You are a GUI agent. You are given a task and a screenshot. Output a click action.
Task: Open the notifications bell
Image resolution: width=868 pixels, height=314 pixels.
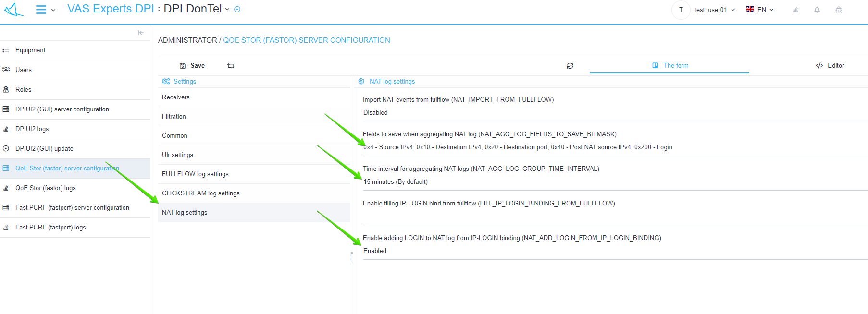pyautogui.click(x=817, y=10)
